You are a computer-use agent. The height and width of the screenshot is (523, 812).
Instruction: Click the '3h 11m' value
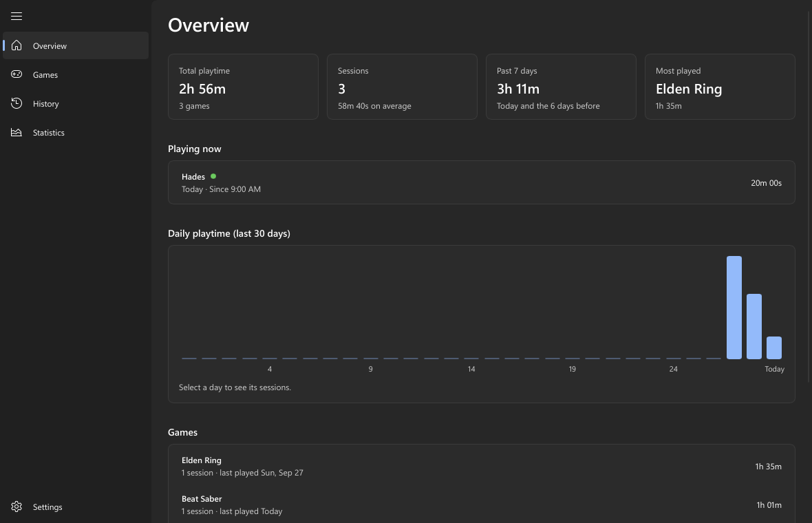pos(518,89)
